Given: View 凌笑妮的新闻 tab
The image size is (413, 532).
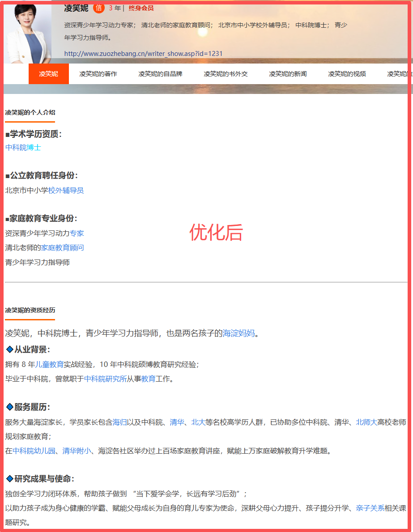Looking at the screenshot, I should pos(288,74).
